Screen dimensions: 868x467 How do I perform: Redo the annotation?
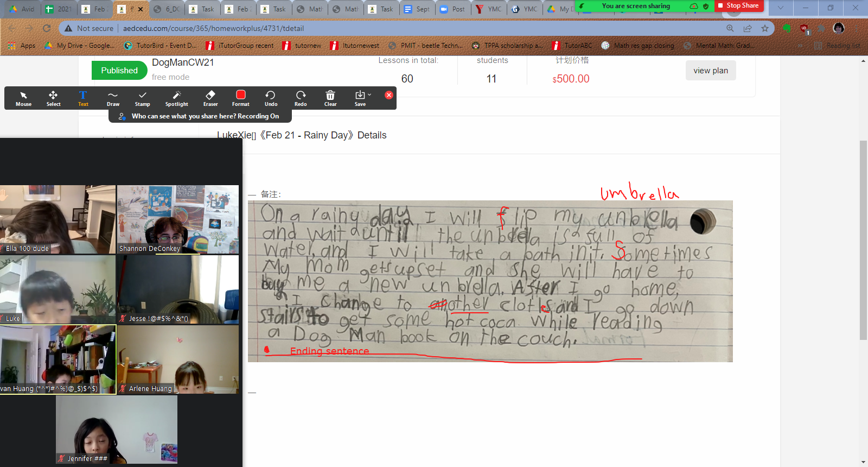(x=301, y=98)
